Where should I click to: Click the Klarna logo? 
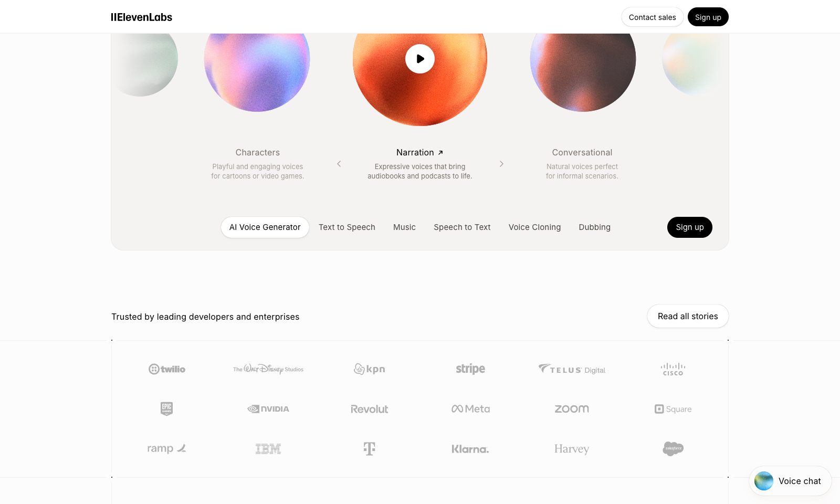(x=470, y=449)
